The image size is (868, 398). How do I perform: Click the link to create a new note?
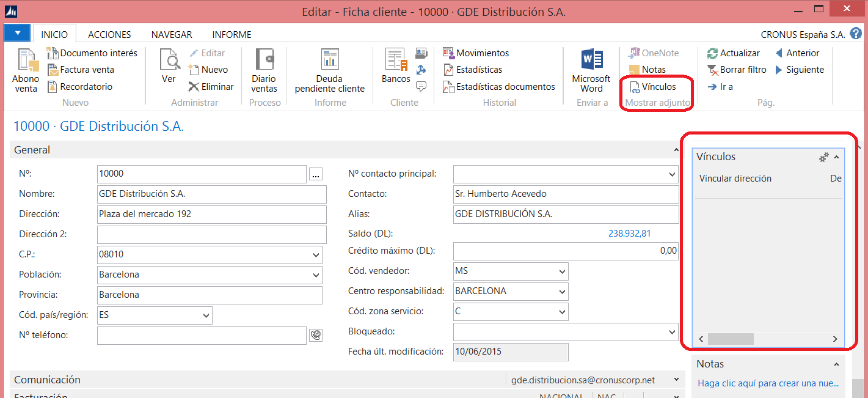tap(768, 383)
